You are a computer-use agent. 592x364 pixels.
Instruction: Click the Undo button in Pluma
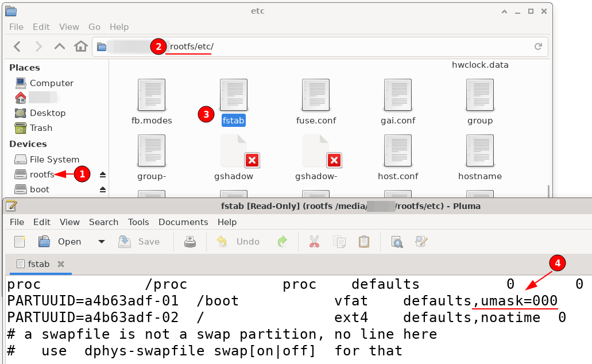238,241
